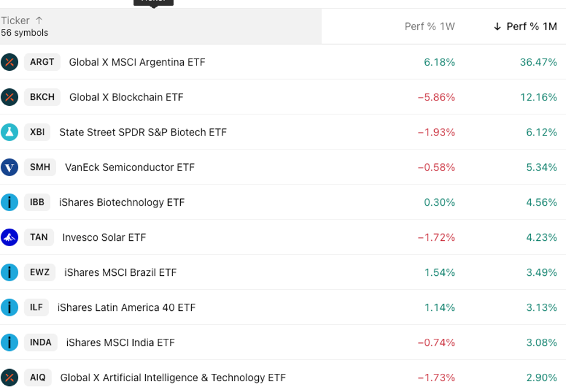Click the TAN Invesco logo icon
This screenshot has width=566, height=392.
[10, 237]
